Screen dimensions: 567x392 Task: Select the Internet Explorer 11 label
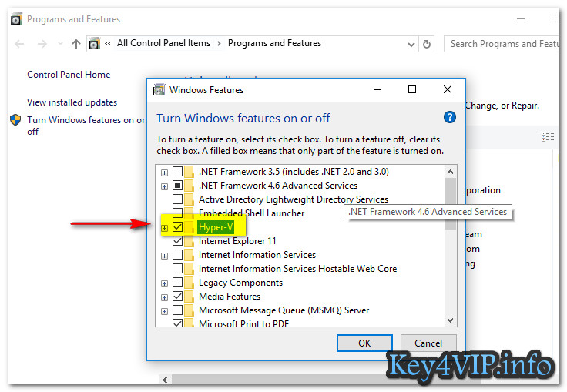[237, 241]
